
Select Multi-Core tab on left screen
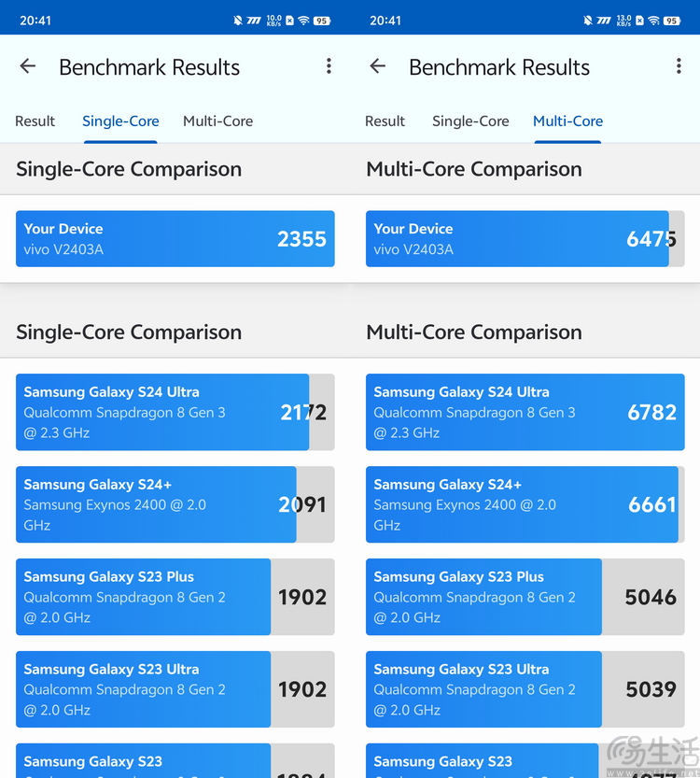[x=217, y=121]
